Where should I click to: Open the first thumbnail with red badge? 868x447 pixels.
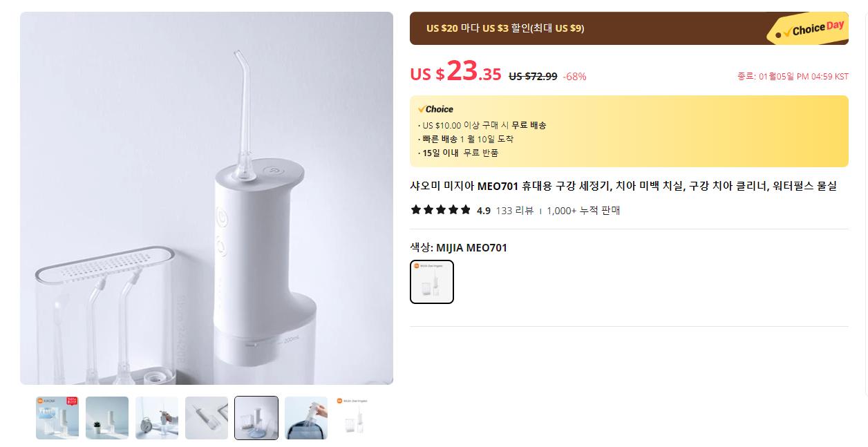(57, 418)
